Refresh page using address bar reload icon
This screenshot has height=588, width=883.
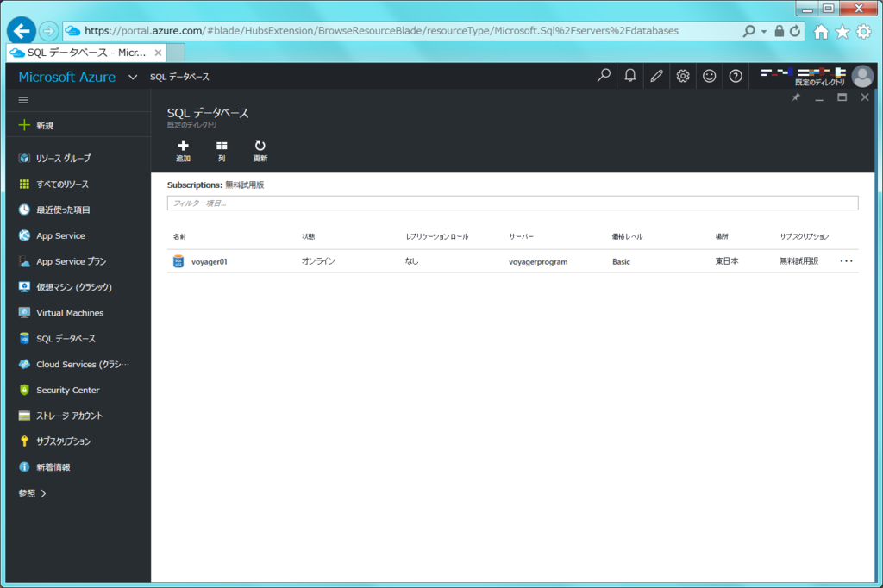(794, 31)
